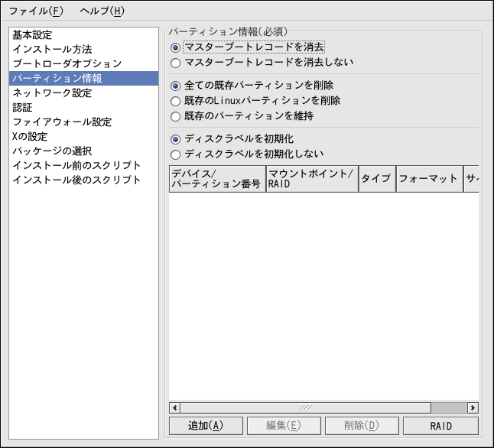The height and width of the screenshot is (448, 494).
Task: Click the horizontal scrollbar right arrow
Action: tap(473, 407)
